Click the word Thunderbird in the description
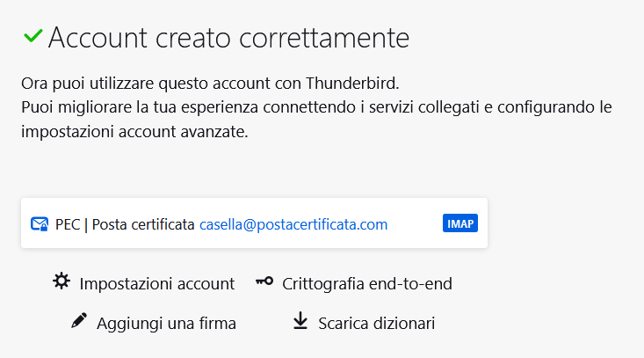This screenshot has width=644, height=358. coord(352,84)
